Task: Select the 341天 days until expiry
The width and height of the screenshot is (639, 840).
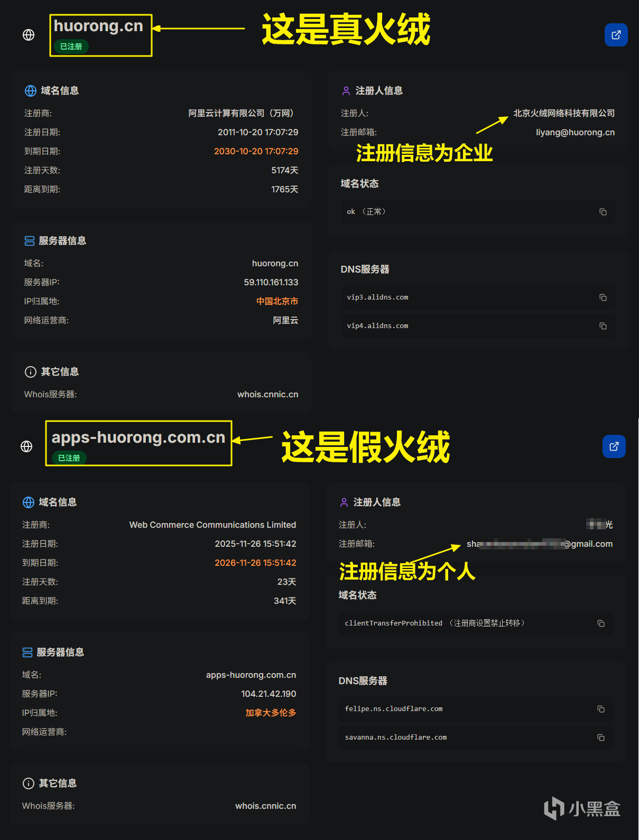Action: (x=285, y=601)
